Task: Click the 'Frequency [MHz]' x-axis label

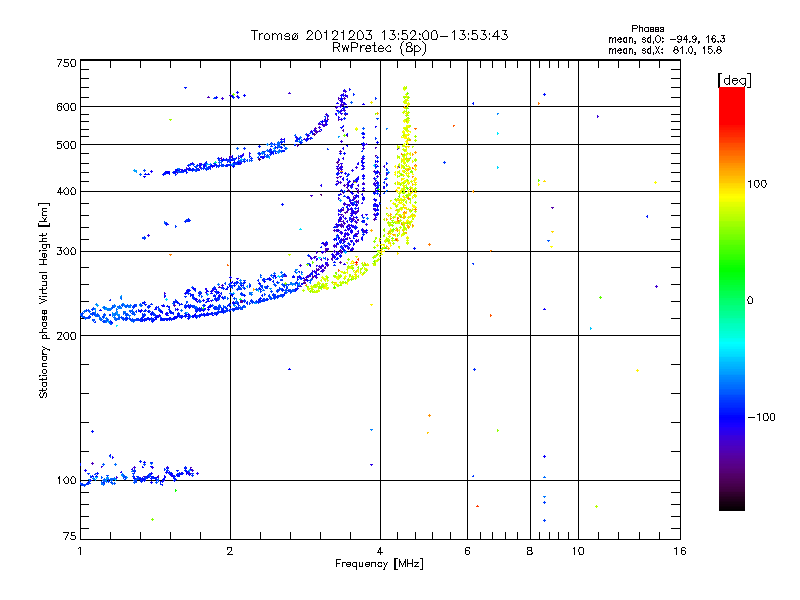Action: pos(379,564)
